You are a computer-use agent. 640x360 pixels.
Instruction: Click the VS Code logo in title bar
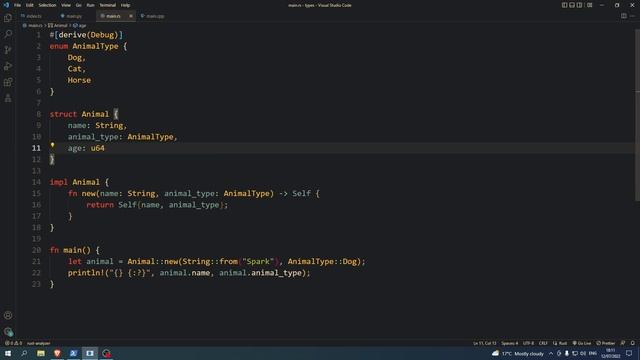click(x=6, y=5)
